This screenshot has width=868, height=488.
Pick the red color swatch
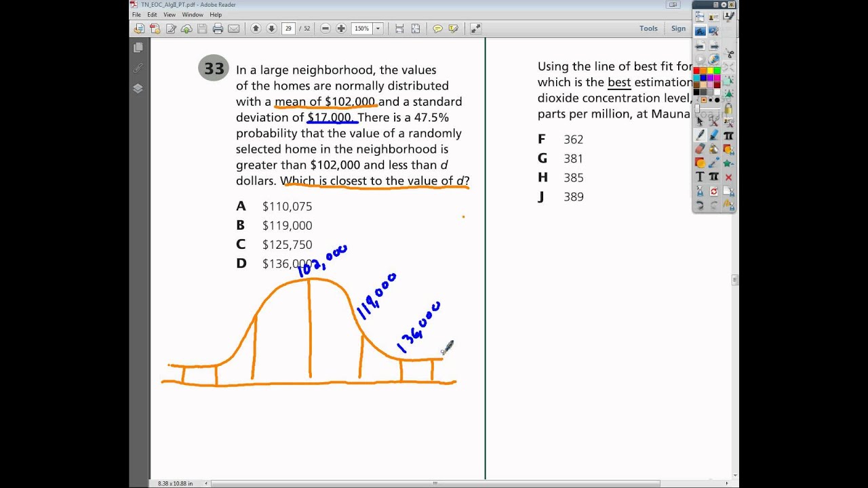(696, 70)
